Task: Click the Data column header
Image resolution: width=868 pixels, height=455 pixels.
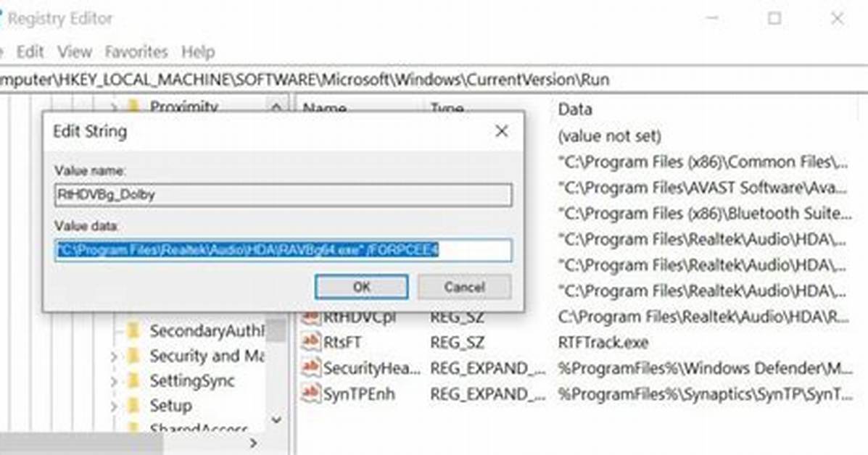Action: [574, 109]
